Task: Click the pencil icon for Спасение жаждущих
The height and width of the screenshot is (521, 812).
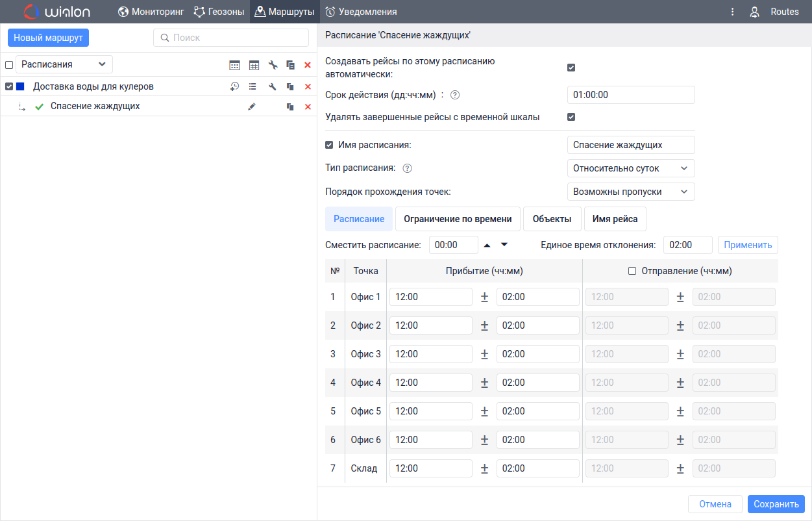Action: 252,107
